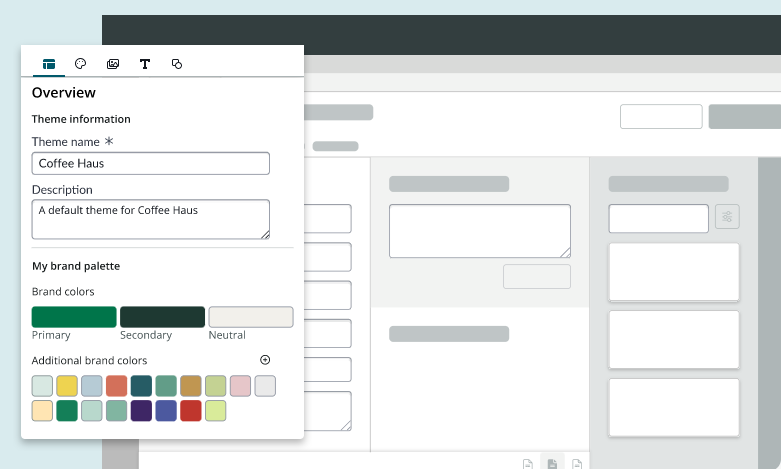The height and width of the screenshot is (469, 781).
Task: Click the Theme name field containing Coffee Haus
Action: click(151, 163)
